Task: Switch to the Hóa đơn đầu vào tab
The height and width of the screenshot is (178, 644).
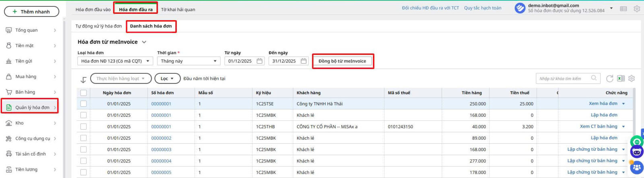Action: (x=93, y=9)
